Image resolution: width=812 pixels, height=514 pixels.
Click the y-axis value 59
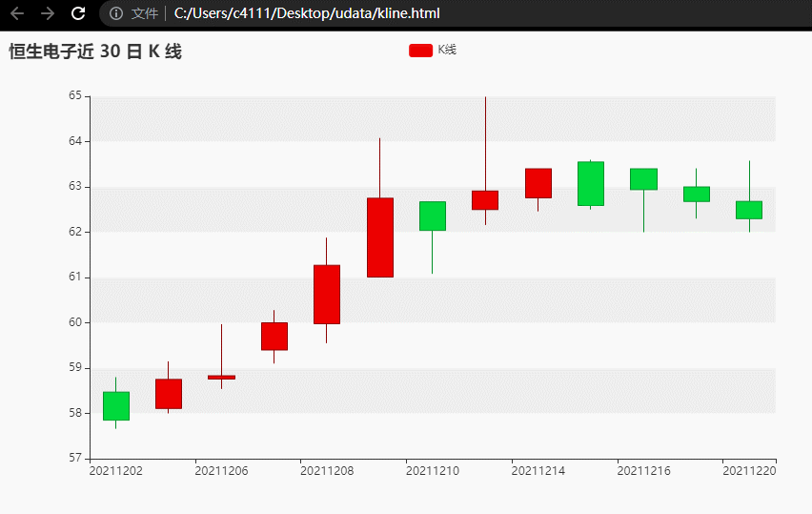tap(75, 367)
